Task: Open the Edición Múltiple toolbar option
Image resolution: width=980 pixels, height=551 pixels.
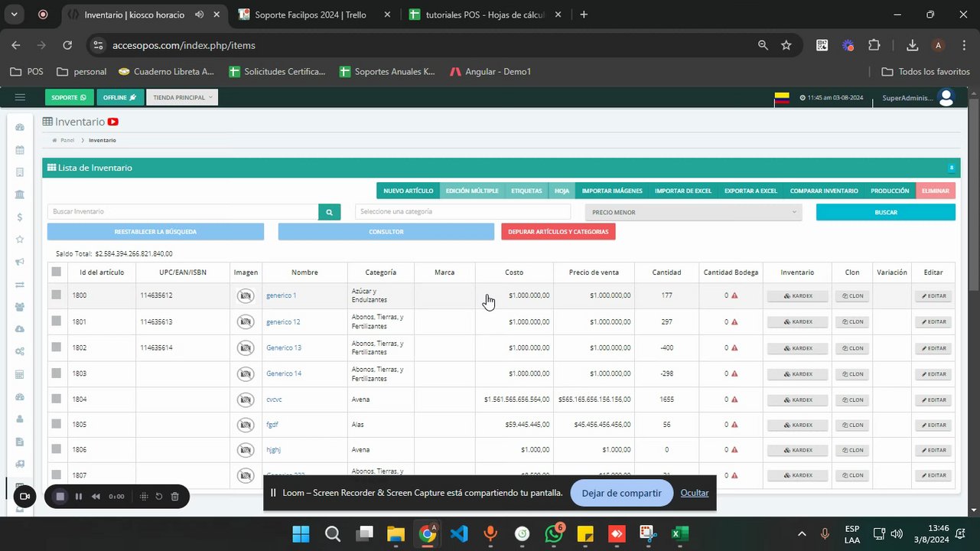Action: tap(472, 191)
